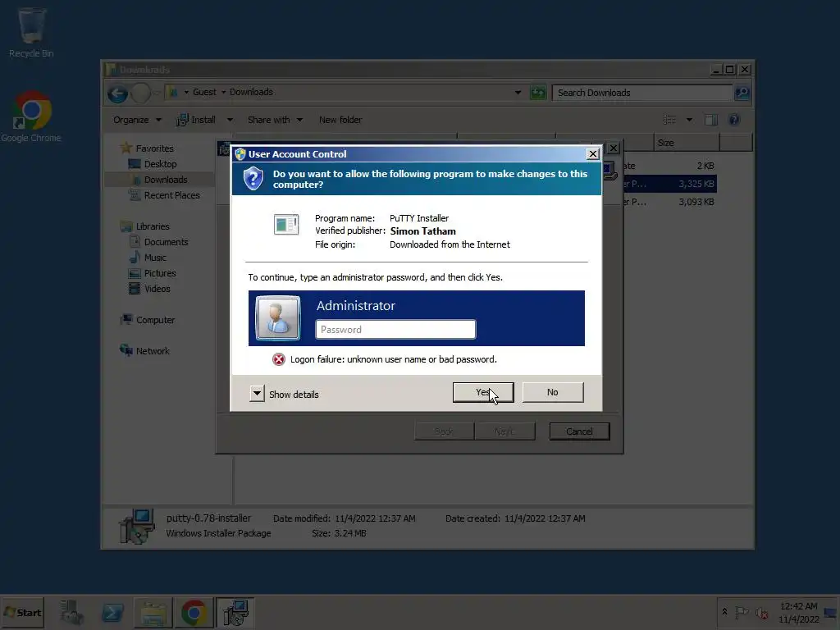The width and height of the screenshot is (840, 630).
Task: Select Downloads in the navigation pane
Action: [166, 180]
